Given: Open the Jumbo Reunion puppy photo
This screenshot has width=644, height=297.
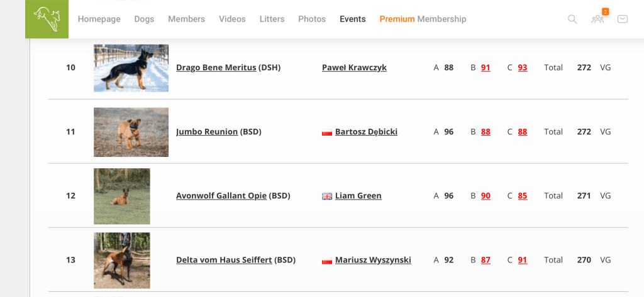Looking at the screenshot, I should pyautogui.click(x=131, y=132).
